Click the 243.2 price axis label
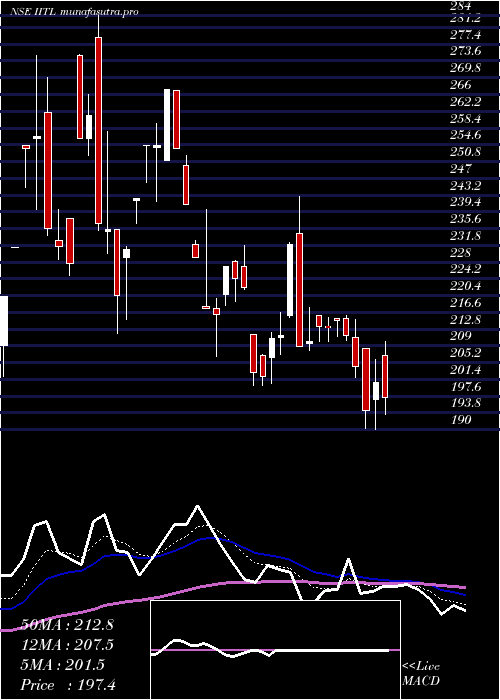Image resolution: width=500 pixels, height=700 pixels. coord(465,186)
